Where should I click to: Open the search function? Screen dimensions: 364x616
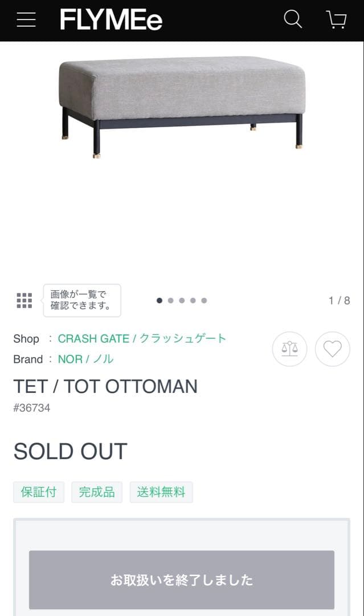point(292,19)
